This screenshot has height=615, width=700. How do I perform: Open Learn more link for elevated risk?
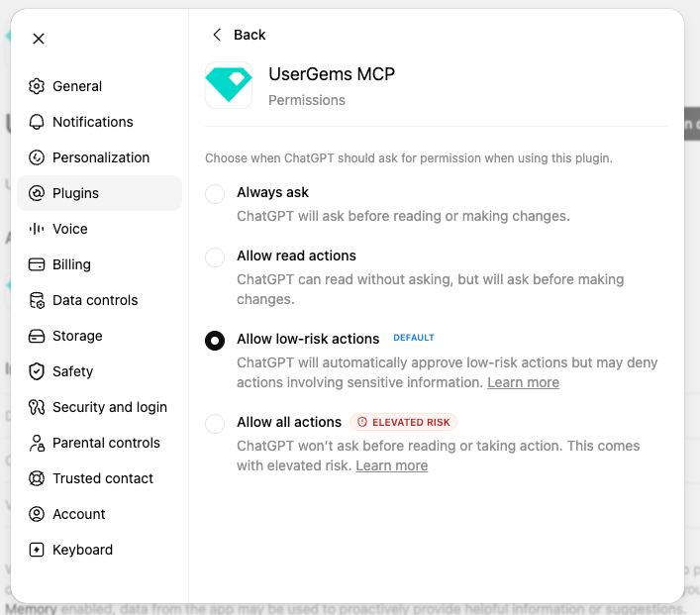coord(392,465)
